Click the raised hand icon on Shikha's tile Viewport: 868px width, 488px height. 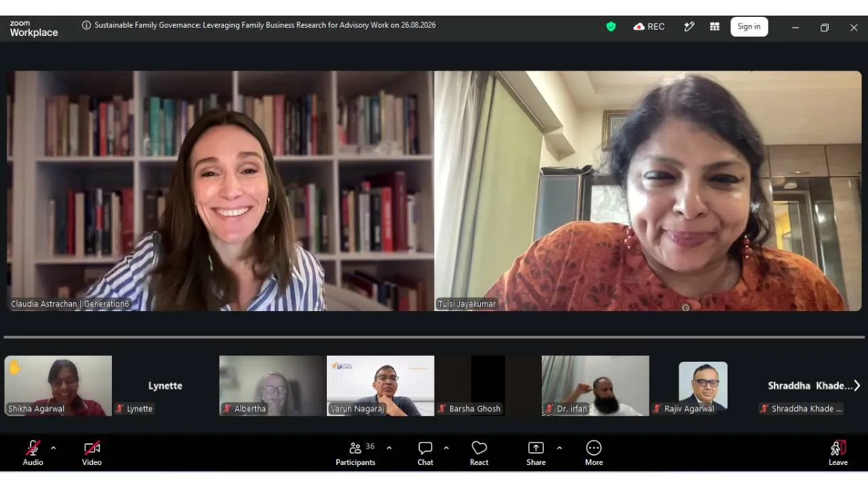(15, 367)
